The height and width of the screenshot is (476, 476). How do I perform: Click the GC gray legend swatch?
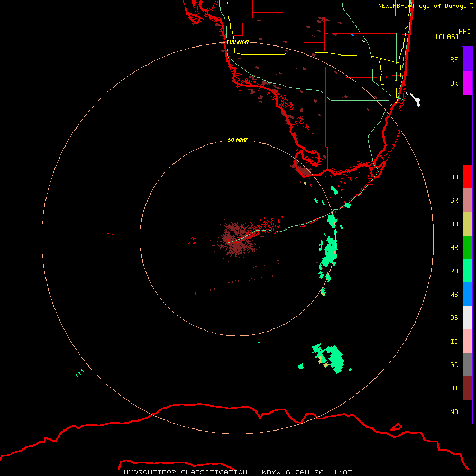tap(467, 364)
